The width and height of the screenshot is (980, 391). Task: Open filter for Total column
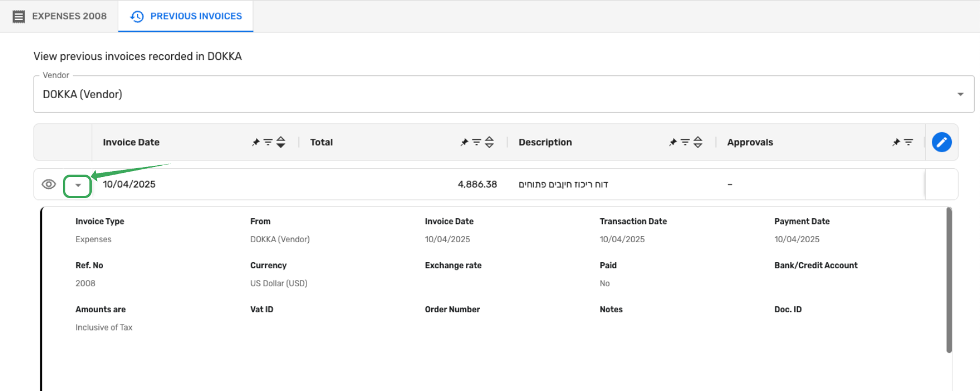pos(476,142)
